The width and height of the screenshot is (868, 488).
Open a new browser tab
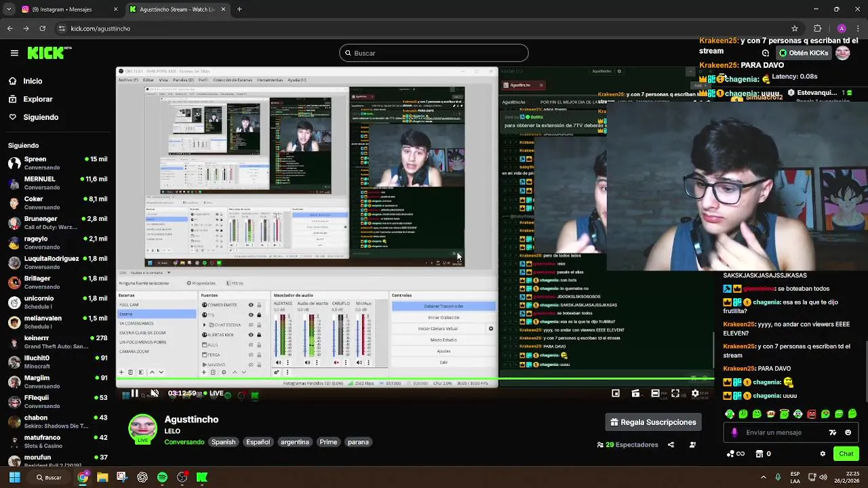tap(239, 9)
